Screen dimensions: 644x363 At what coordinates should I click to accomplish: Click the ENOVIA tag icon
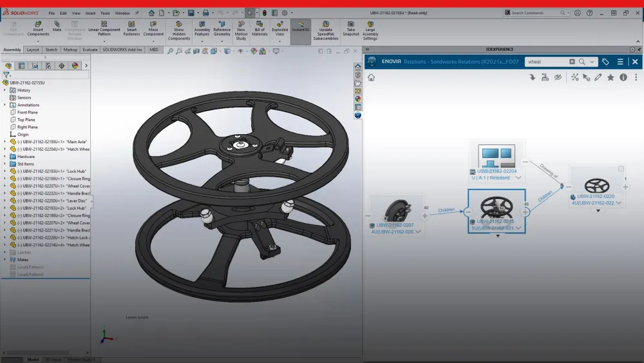point(605,62)
